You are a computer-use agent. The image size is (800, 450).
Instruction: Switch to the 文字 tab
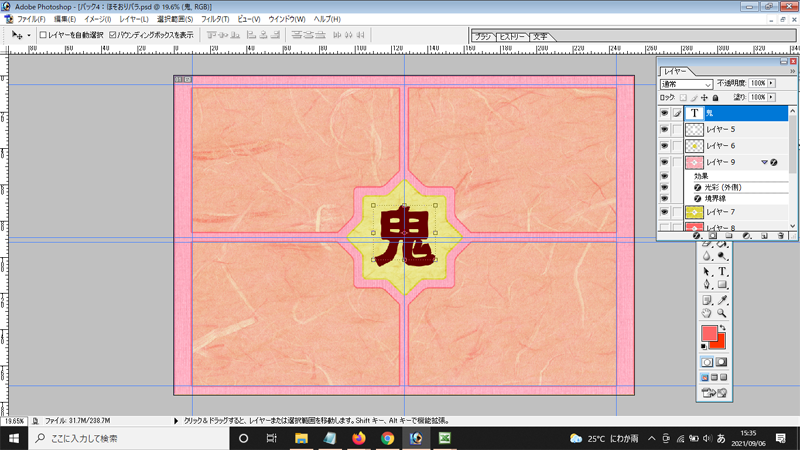point(540,37)
